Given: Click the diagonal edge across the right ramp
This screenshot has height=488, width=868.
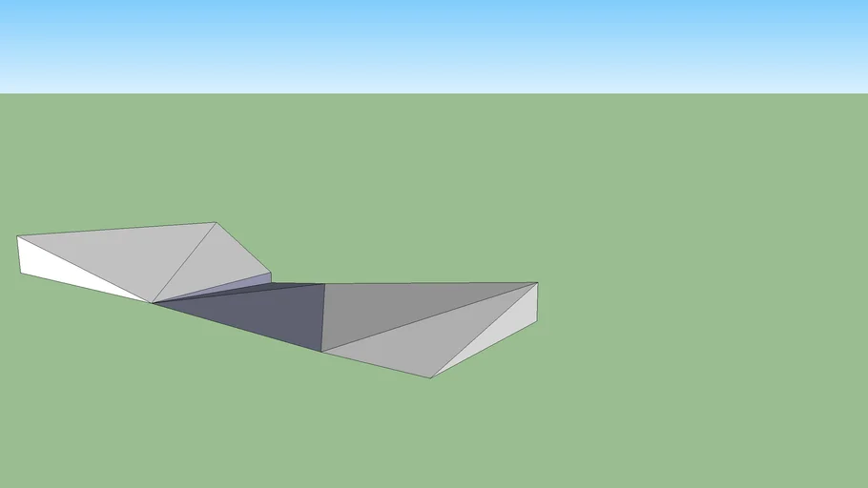Looking at the screenshot, I should click(429, 317).
